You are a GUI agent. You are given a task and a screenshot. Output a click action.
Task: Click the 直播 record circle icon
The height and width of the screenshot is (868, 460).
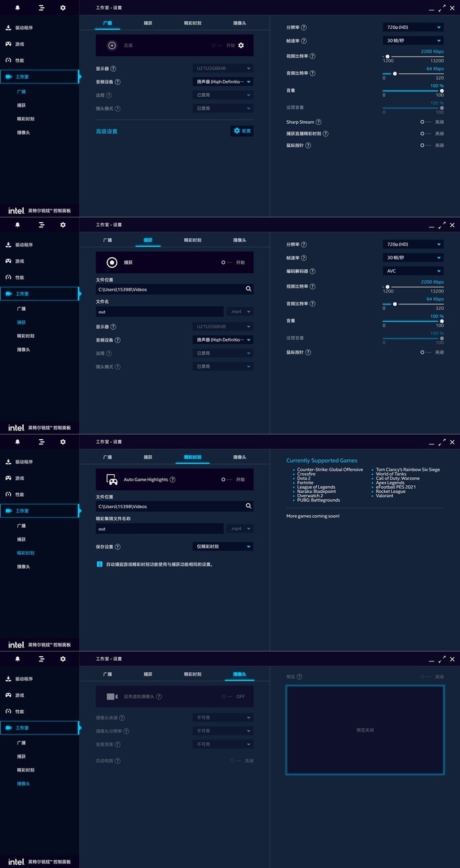click(x=112, y=45)
